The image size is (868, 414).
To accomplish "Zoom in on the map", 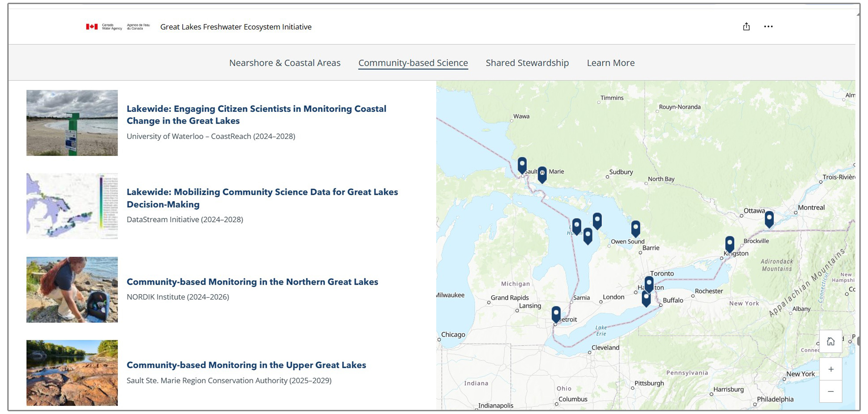I will pos(831,369).
